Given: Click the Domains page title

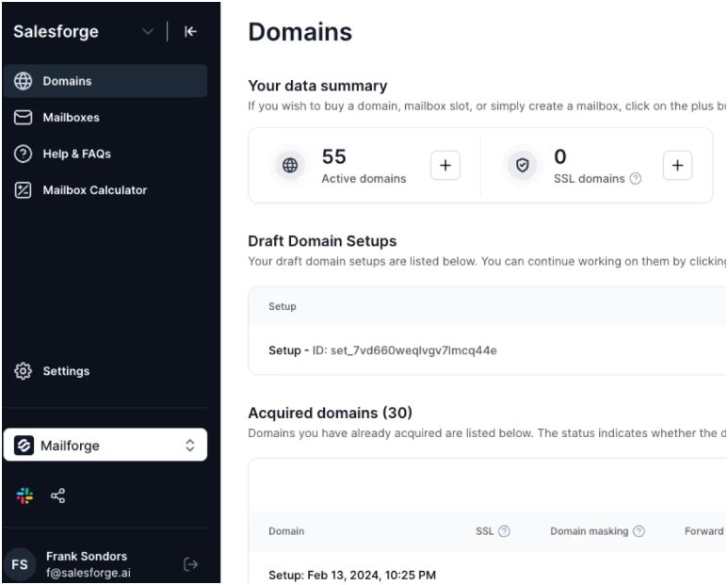Looking at the screenshot, I should click(x=300, y=32).
